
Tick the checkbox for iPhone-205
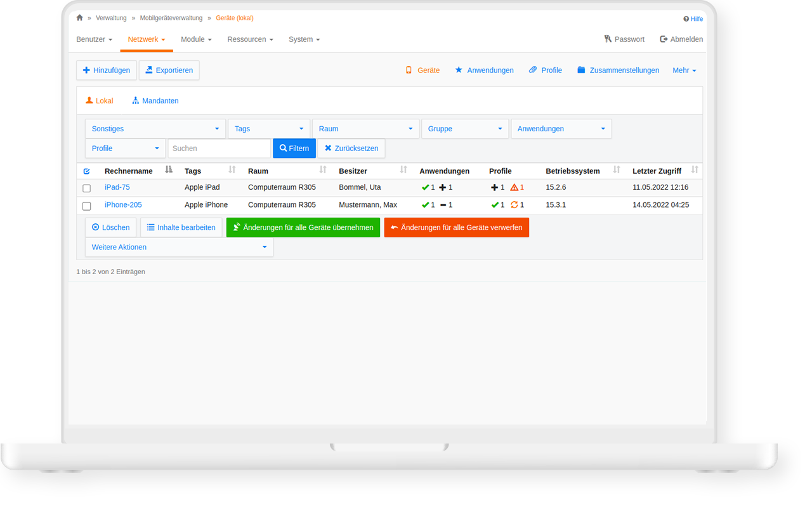(87, 206)
